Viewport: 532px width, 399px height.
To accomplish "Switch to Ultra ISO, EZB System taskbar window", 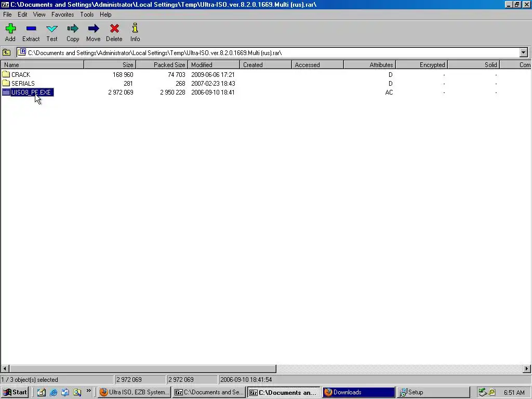I will 135,393.
